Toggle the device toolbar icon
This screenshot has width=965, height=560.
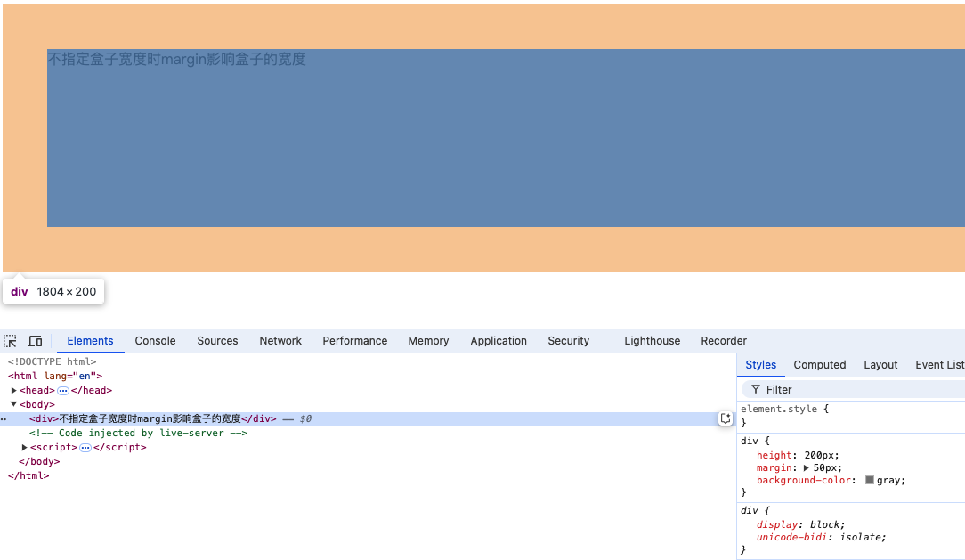pos(35,341)
